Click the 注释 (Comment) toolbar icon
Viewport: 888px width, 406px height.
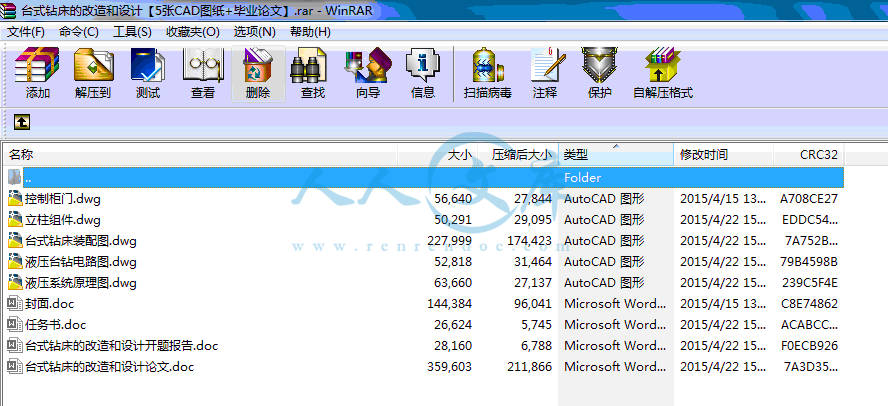[x=547, y=65]
